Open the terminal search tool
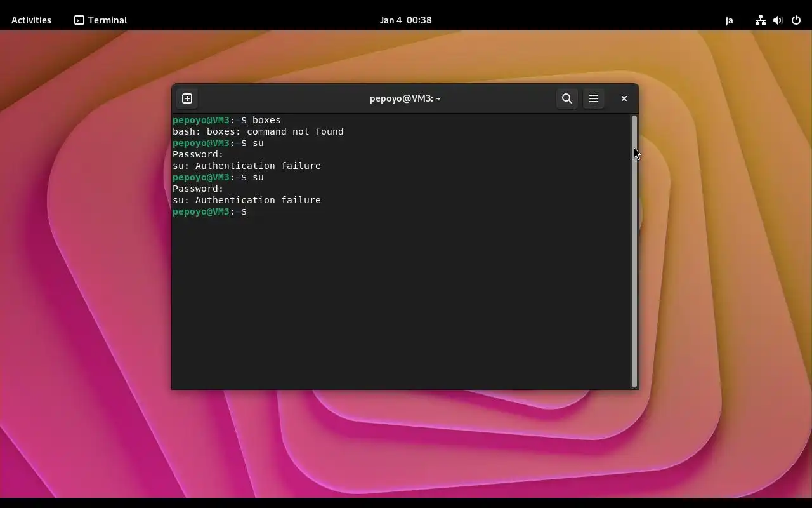The width and height of the screenshot is (812, 508). (x=567, y=98)
